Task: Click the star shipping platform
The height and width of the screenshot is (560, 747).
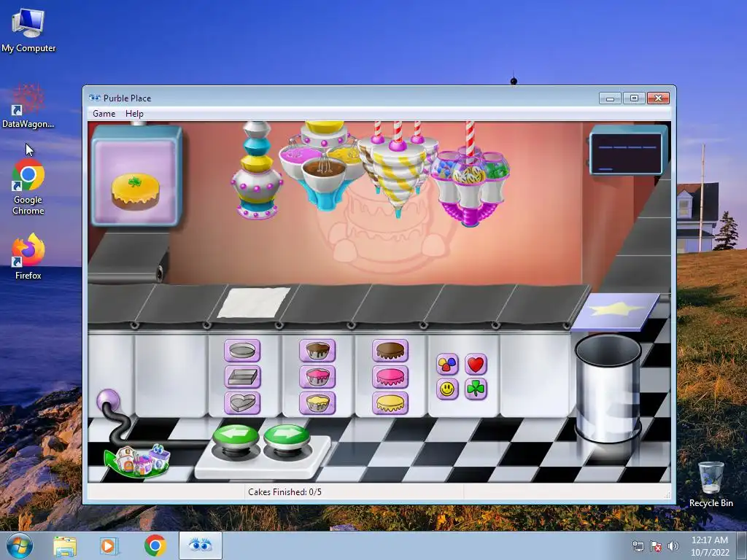Action: (615, 311)
